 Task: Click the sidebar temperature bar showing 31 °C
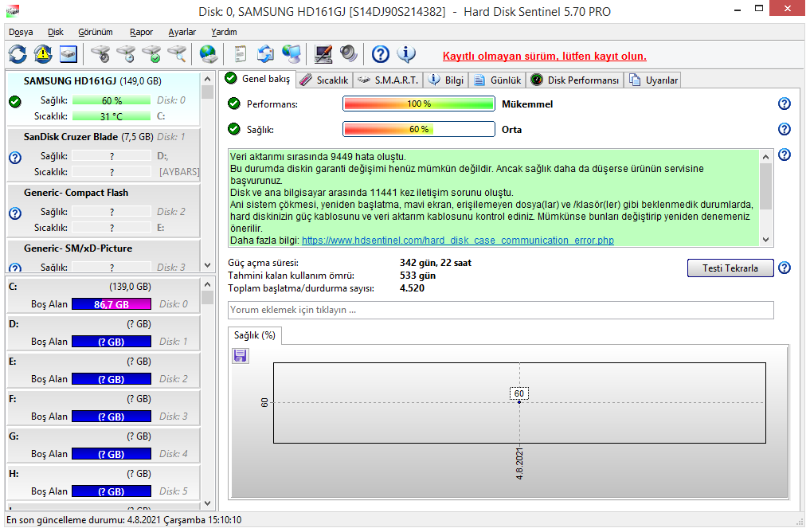coord(112,116)
